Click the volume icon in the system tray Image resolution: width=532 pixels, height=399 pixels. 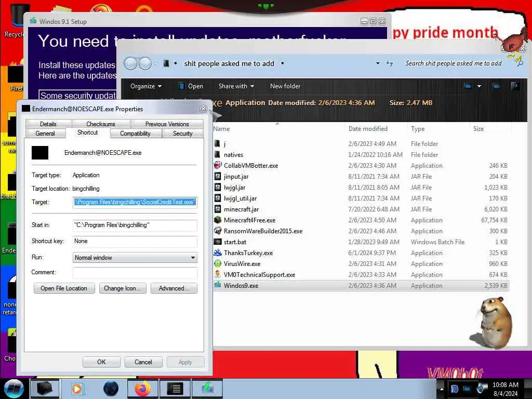coord(481,389)
